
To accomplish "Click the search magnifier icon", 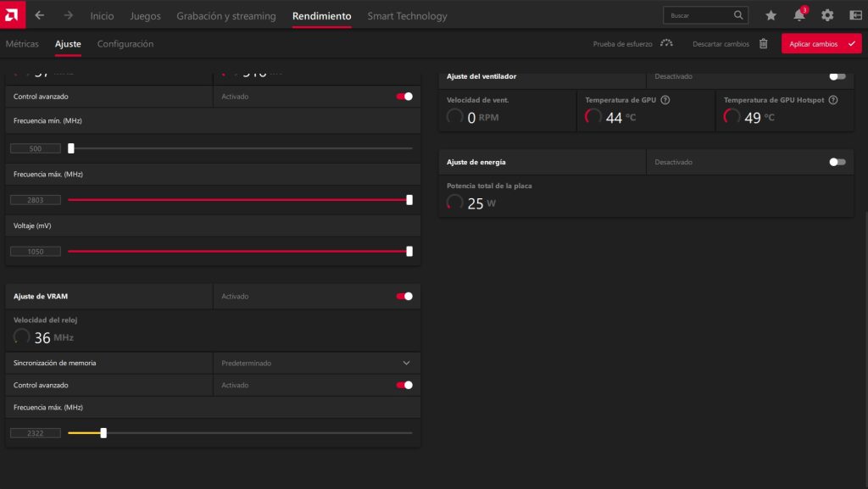I will click(738, 15).
